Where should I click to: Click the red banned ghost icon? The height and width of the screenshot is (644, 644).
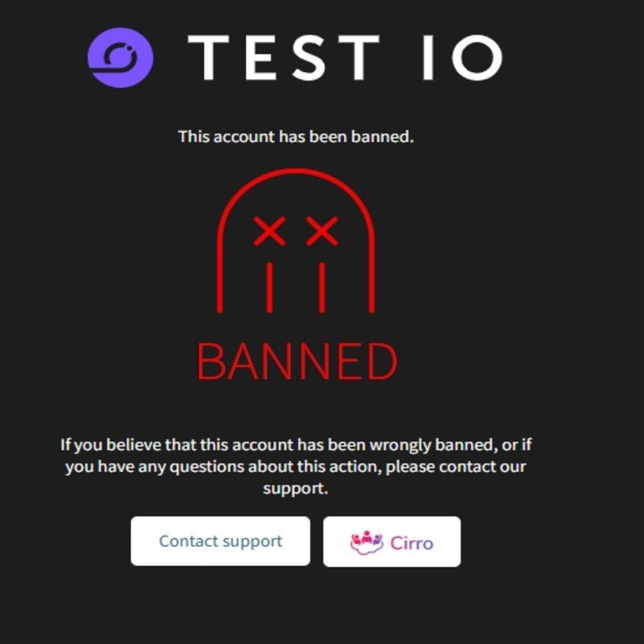(x=296, y=245)
